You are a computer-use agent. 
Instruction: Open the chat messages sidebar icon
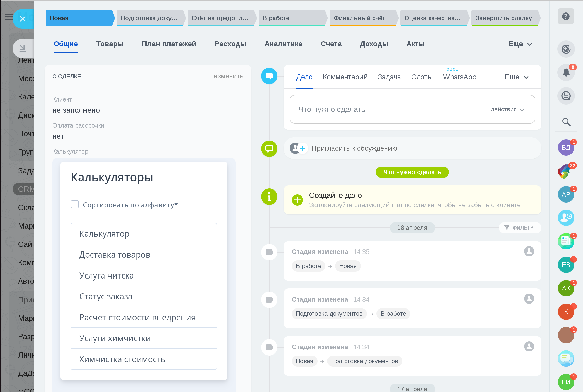566,96
